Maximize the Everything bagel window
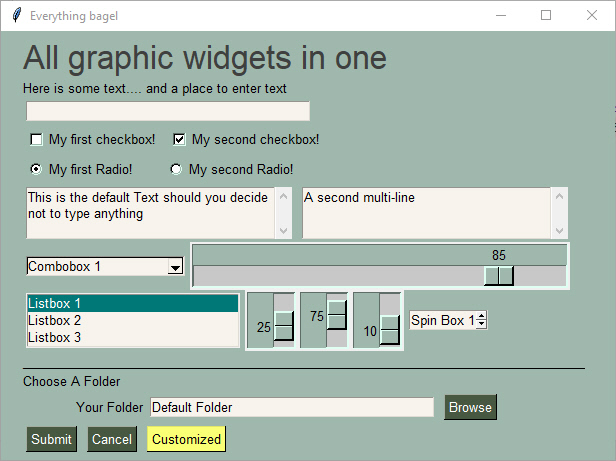The image size is (616, 461). [546, 15]
